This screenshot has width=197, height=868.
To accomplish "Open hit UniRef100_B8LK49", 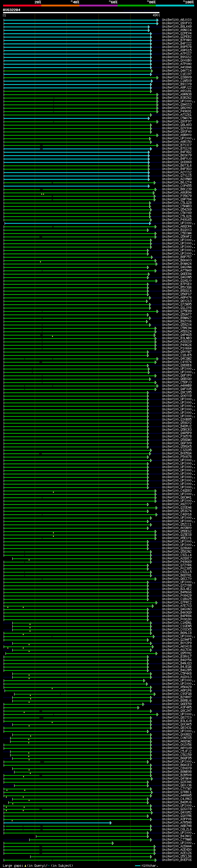I will pyautogui.click(x=177, y=26).
